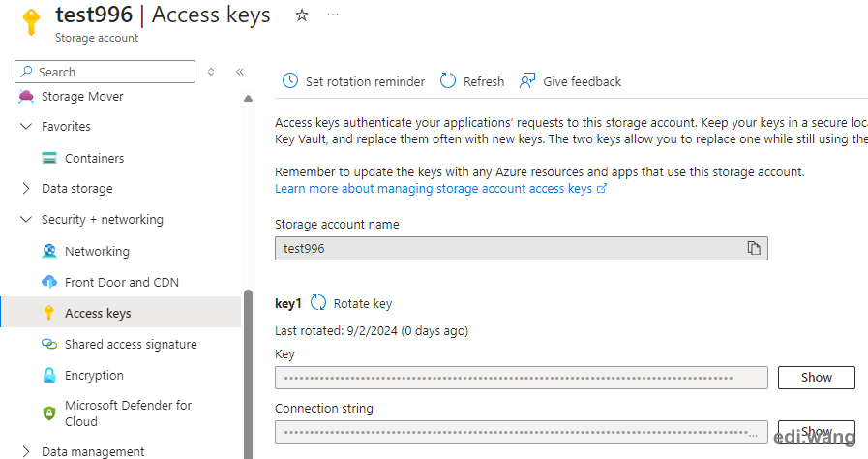
Task: Show the key1 Connection string
Action: click(816, 431)
